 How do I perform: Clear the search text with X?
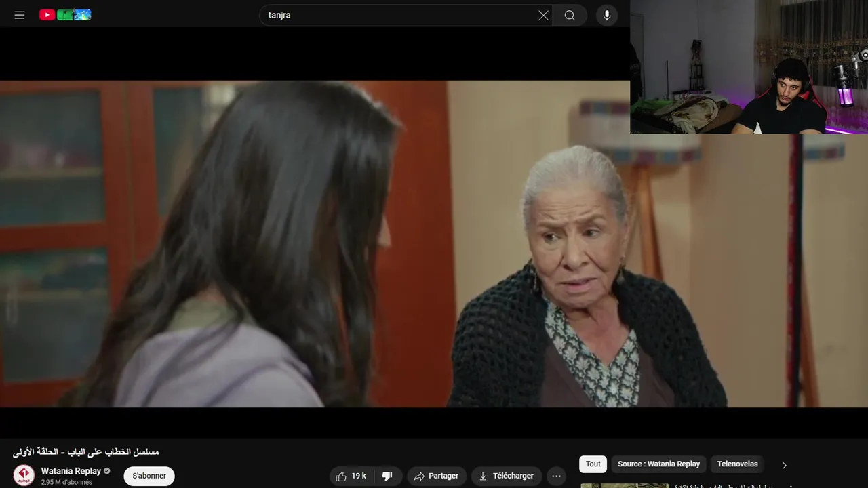pos(543,15)
